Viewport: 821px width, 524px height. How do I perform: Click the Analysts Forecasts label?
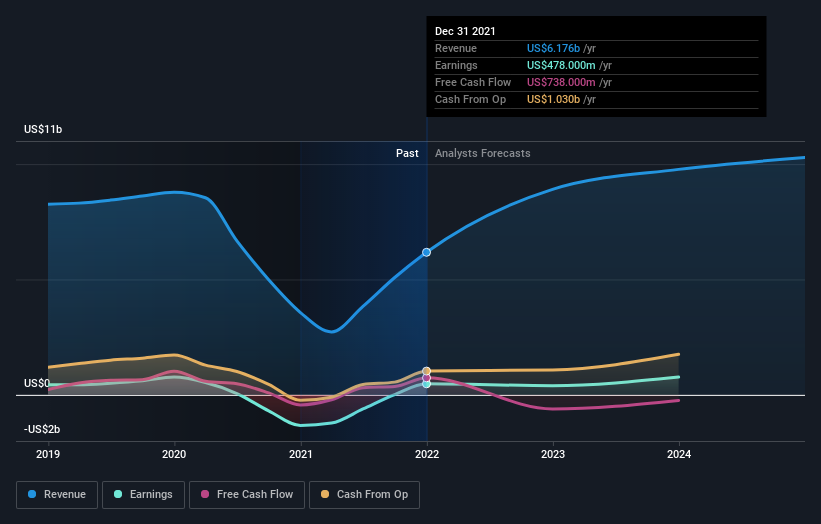click(483, 153)
